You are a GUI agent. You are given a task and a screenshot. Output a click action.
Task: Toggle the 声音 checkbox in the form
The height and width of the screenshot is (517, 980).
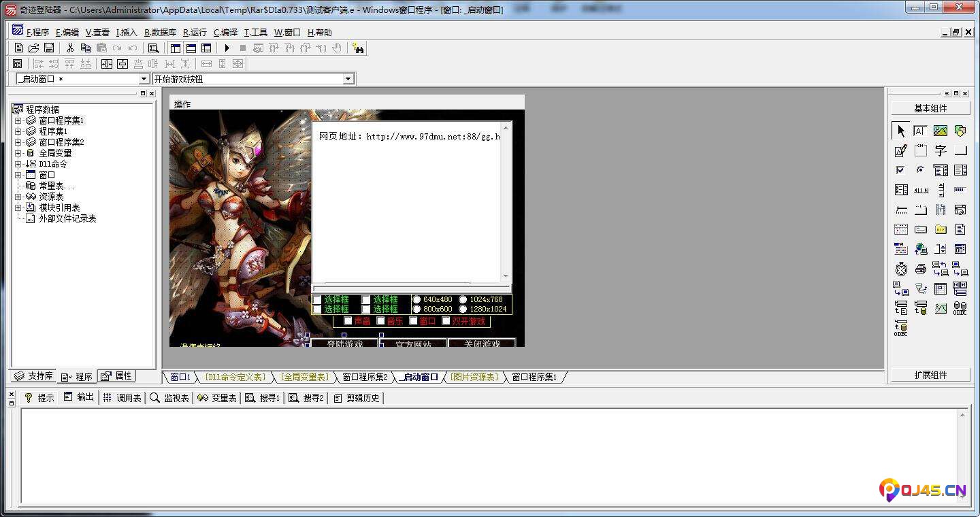(348, 321)
